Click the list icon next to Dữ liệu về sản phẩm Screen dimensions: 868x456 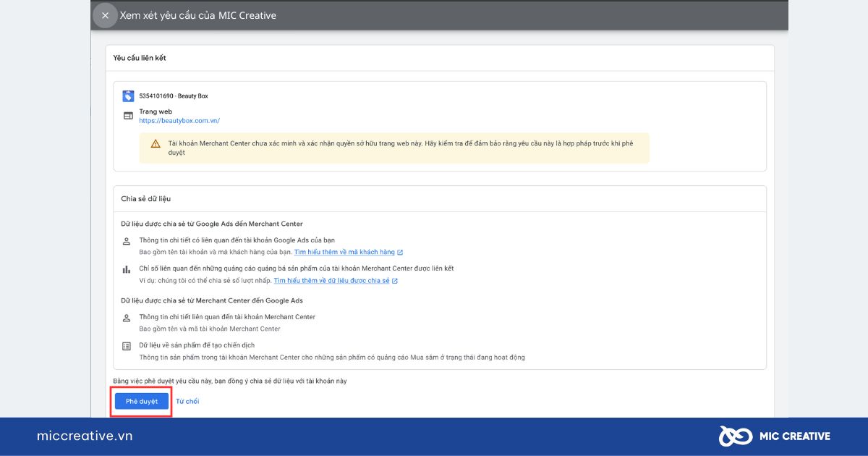click(x=127, y=346)
